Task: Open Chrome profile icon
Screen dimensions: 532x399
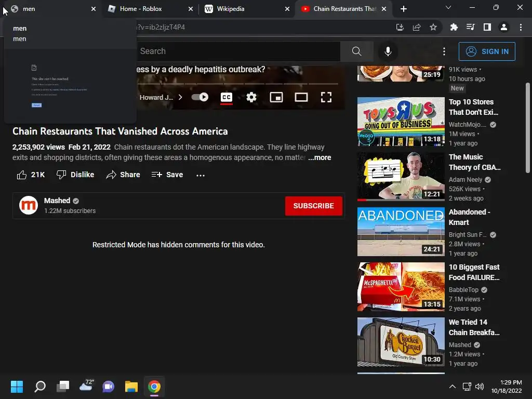Action: pyautogui.click(x=504, y=27)
